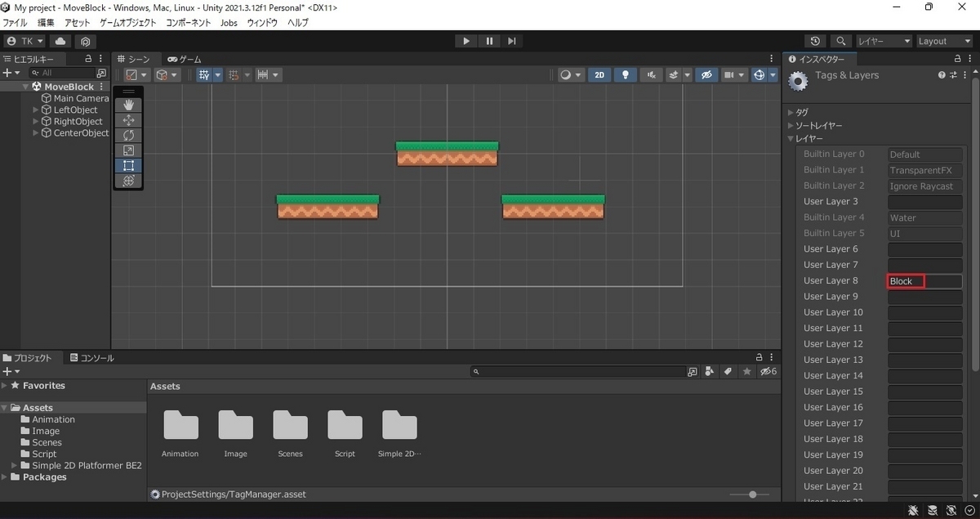Switch to コンソール tab
Screen dimensions: 980x519
91,358
